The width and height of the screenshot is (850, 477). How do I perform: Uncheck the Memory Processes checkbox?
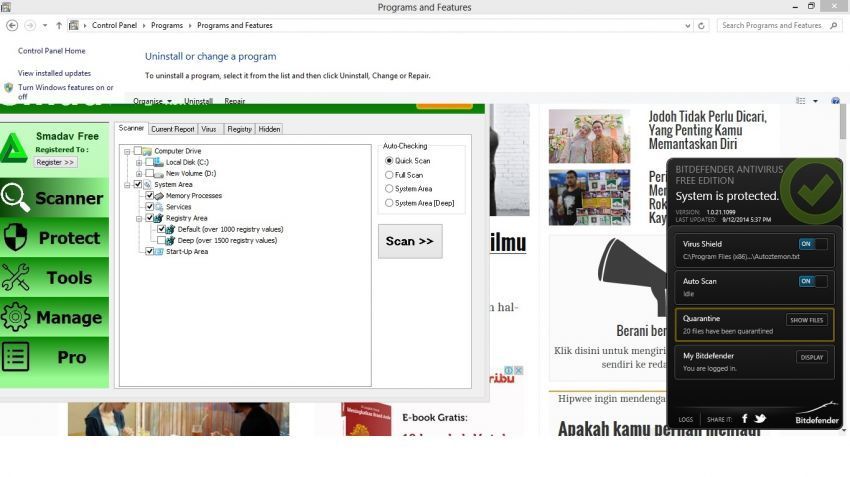pos(150,196)
